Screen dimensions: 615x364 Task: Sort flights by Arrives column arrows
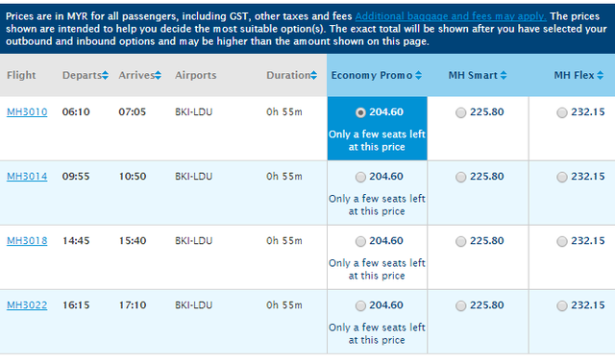(x=158, y=75)
